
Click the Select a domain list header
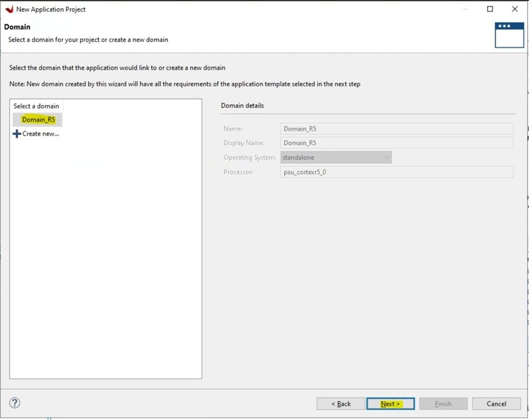click(36, 106)
